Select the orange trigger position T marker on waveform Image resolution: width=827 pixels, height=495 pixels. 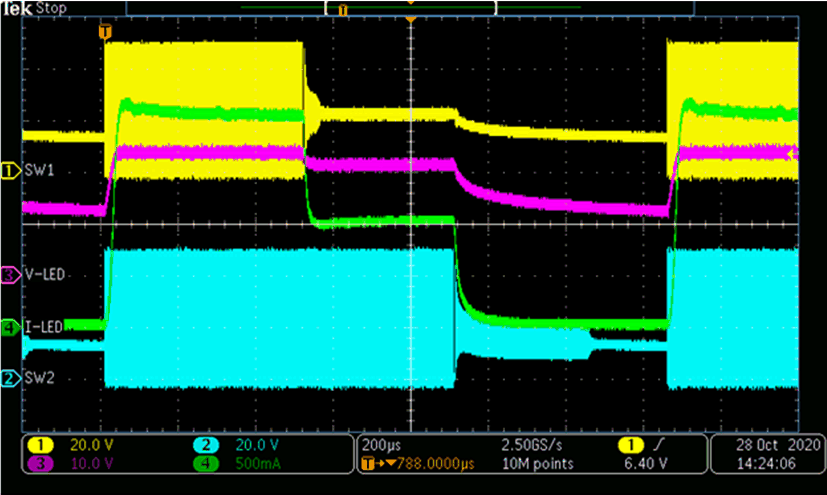105,32
